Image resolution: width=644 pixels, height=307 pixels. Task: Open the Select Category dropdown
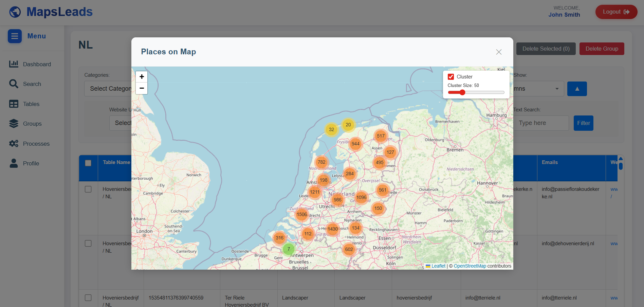109,89
